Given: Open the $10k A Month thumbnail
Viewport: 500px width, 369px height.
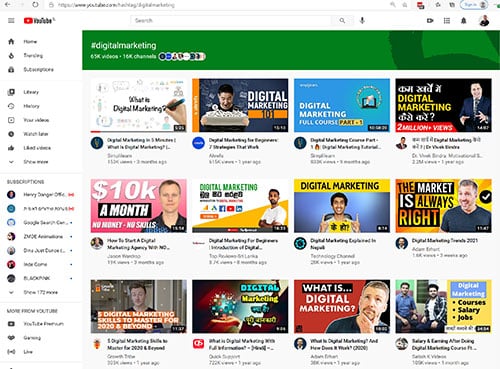Looking at the screenshot, I should point(139,206).
